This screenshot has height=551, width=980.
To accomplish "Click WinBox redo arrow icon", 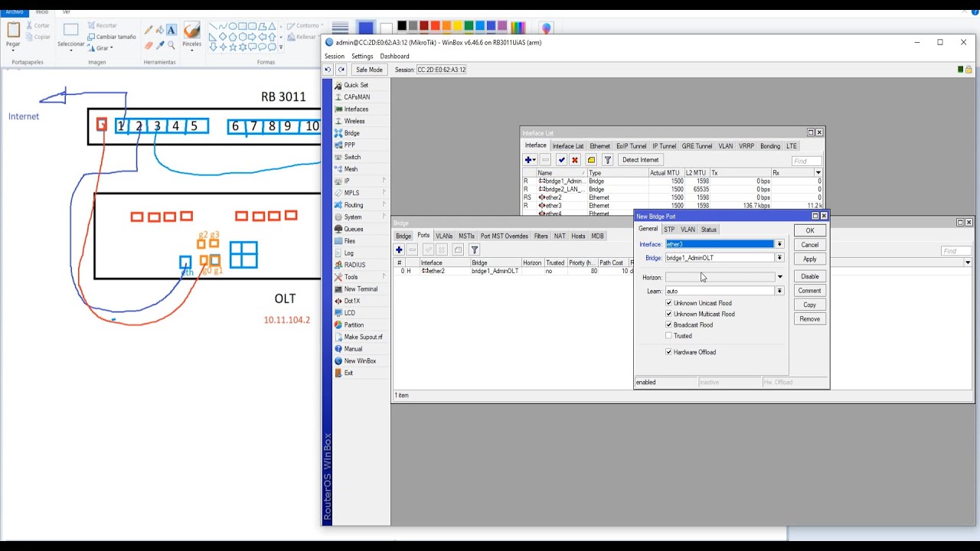I will [x=341, y=70].
